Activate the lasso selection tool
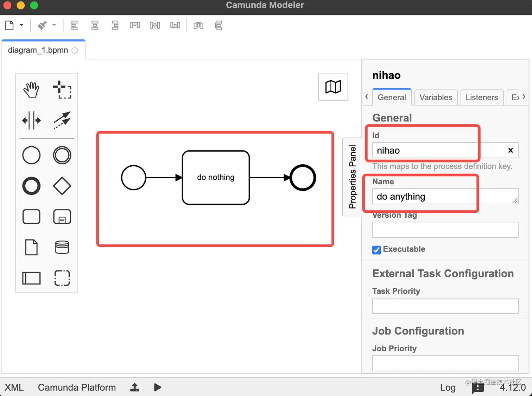Viewport: 532px width, 396px height. (62, 90)
